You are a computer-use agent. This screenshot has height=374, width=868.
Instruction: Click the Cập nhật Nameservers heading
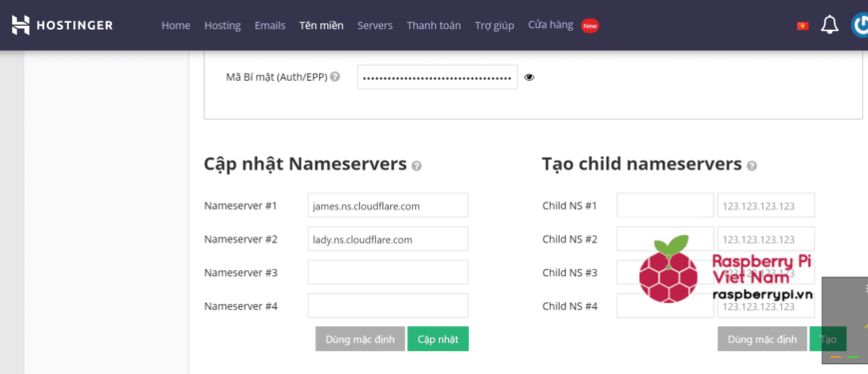[x=305, y=165]
